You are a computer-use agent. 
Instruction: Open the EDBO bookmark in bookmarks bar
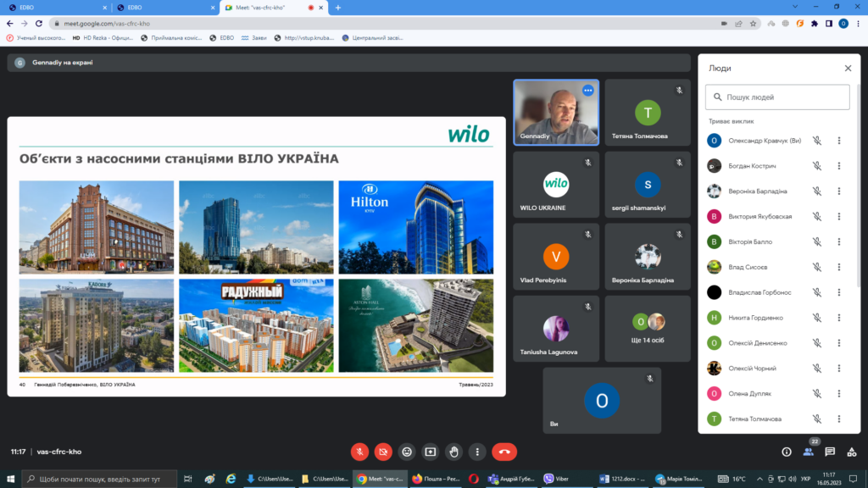coord(222,38)
